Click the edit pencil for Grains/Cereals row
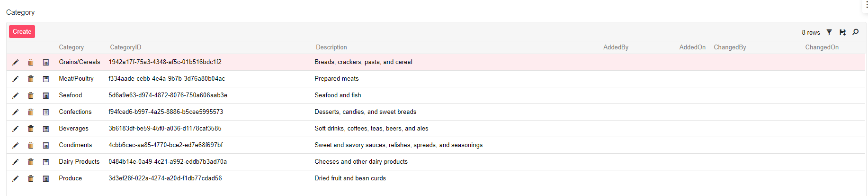 (16, 62)
